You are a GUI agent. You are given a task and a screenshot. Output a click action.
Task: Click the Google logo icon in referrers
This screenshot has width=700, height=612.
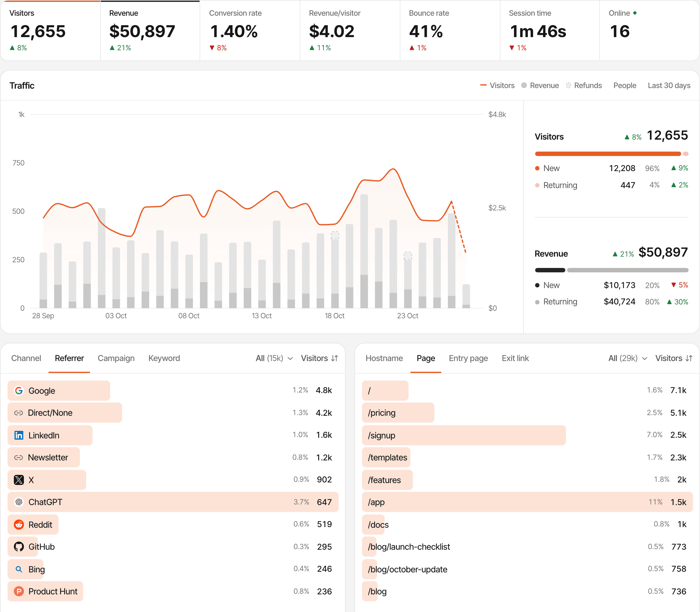[x=19, y=390]
